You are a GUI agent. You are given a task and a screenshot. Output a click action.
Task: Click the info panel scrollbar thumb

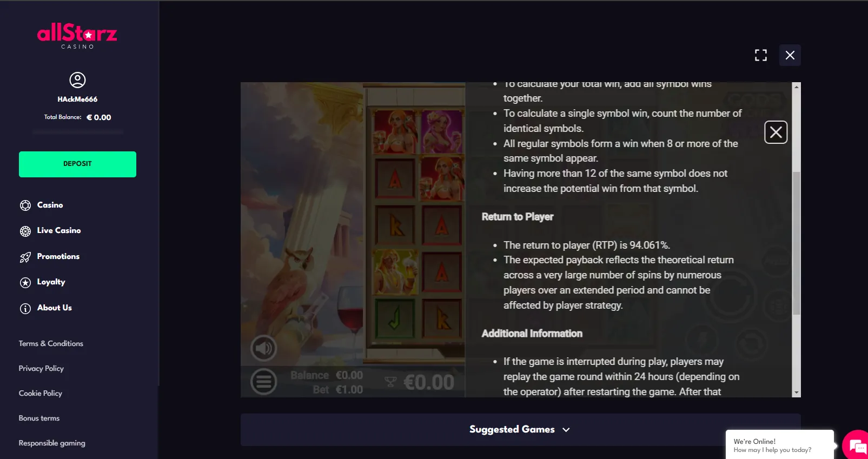[796, 243]
